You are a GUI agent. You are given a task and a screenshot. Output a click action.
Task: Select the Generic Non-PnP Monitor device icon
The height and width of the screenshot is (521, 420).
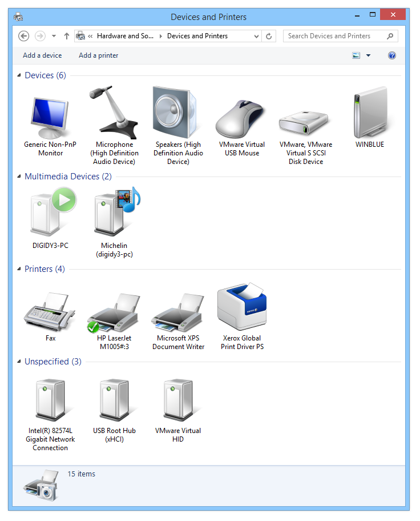coord(50,118)
